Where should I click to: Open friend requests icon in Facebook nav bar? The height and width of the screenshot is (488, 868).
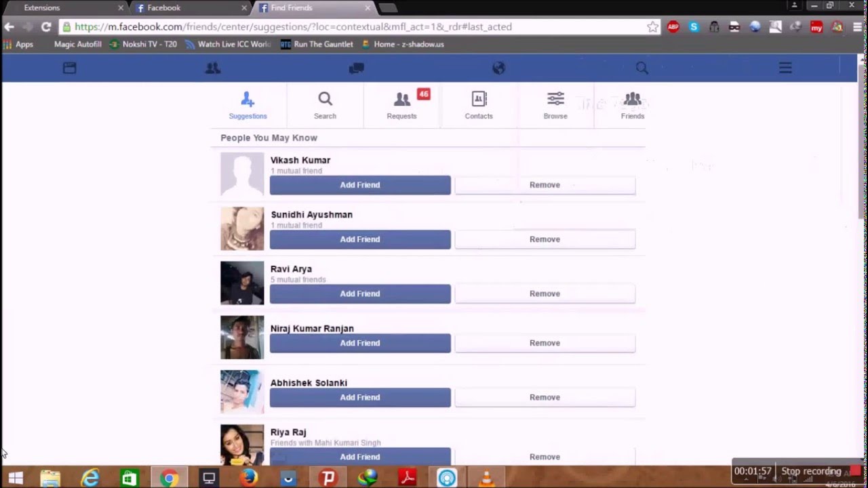point(213,68)
